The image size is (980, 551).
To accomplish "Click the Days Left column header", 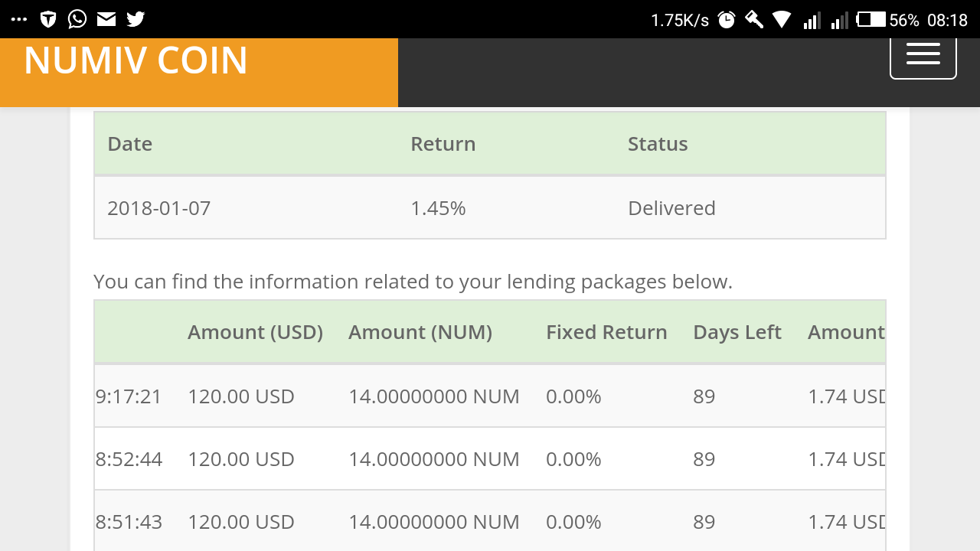I will point(737,332).
